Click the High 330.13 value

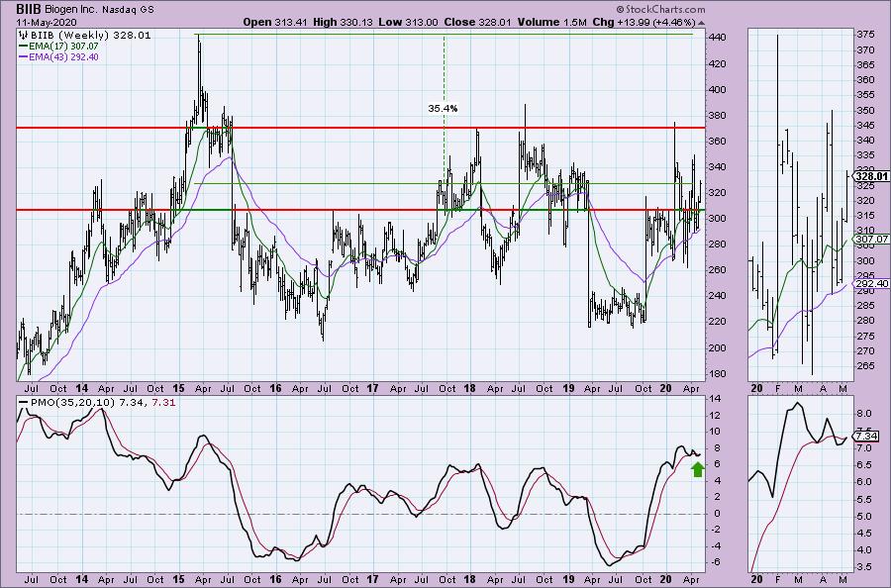click(343, 22)
